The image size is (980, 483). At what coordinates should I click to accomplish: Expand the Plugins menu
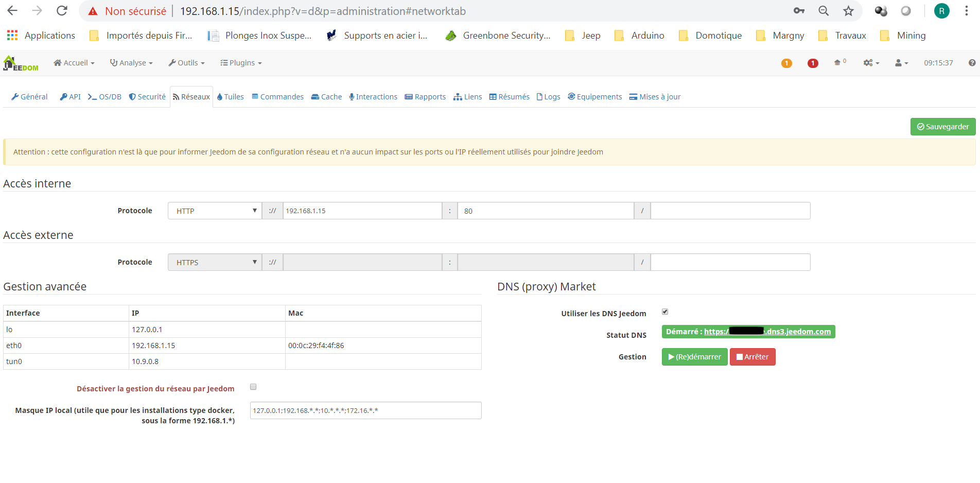coord(241,63)
